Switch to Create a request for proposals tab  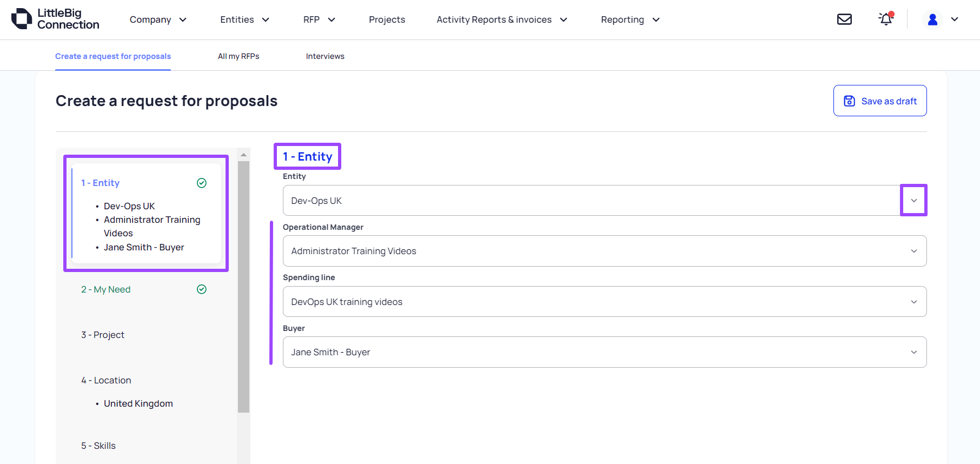click(113, 56)
